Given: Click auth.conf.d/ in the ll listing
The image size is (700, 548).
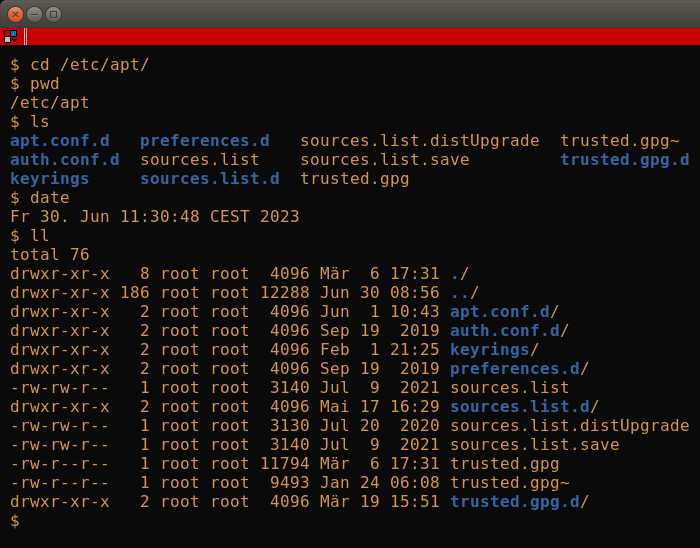Looking at the screenshot, I should [509, 331].
